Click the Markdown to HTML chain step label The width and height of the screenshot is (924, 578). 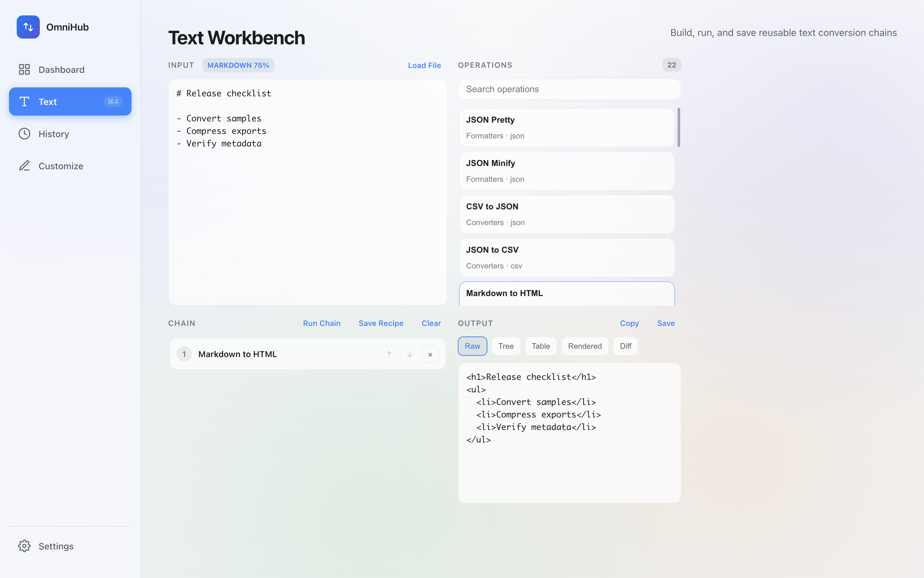[237, 354]
